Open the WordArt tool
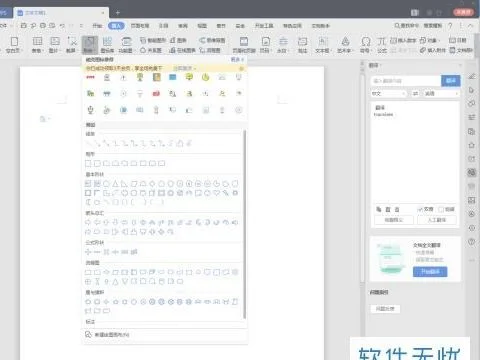480x360 pixels. click(345, 45)
